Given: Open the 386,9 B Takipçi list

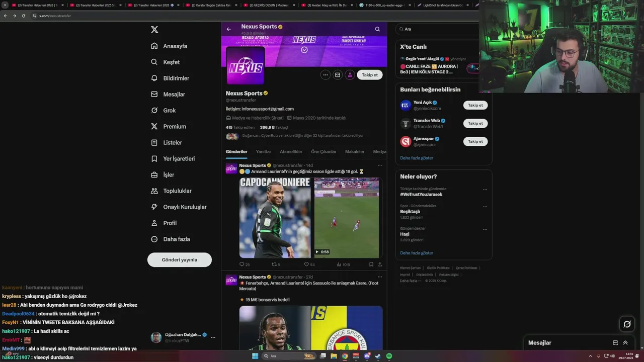Looking at the screenshot, I should point(274,127).
